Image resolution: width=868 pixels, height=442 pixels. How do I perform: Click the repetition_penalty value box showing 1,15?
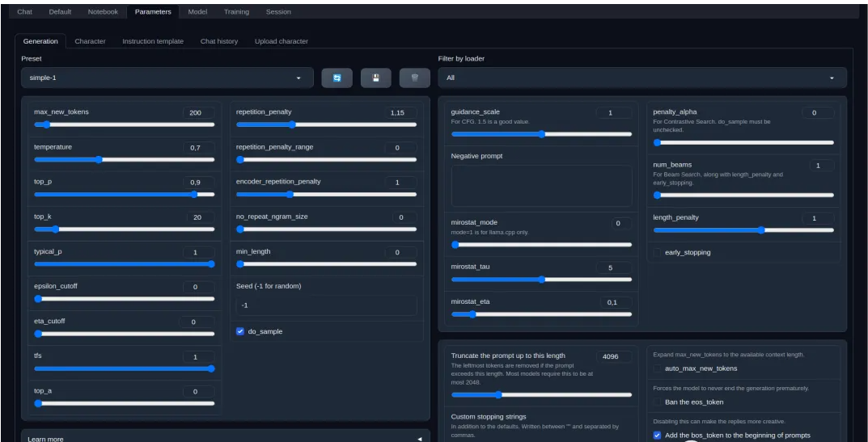pos(400,113)
